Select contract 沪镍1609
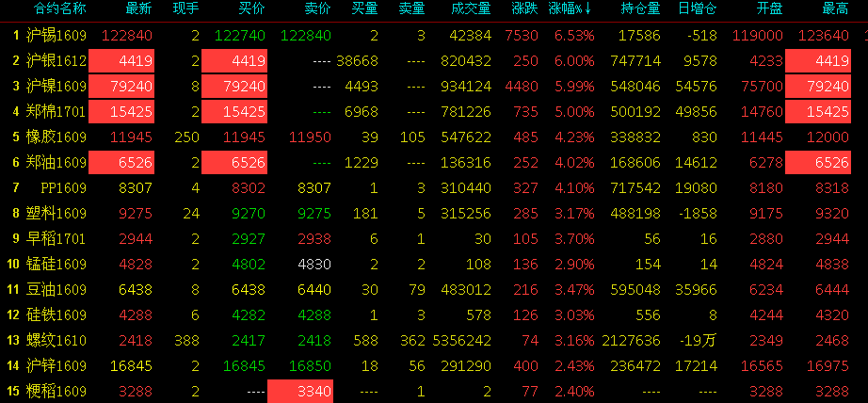The height and width of the screenshot is (403, 868). 56,87
